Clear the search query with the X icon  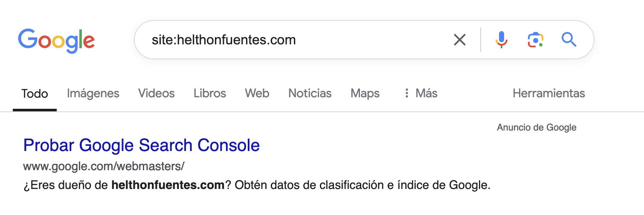(x=459, y=40)
